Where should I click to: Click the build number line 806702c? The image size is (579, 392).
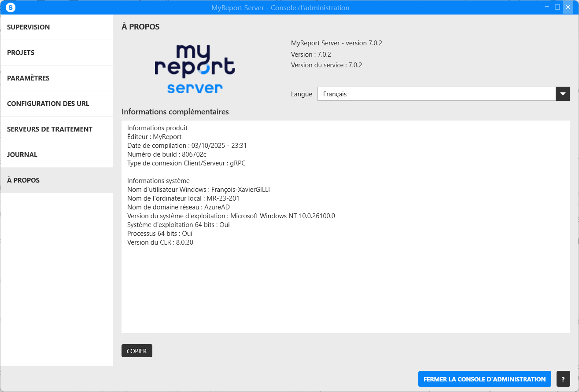[x=167, y=154]
